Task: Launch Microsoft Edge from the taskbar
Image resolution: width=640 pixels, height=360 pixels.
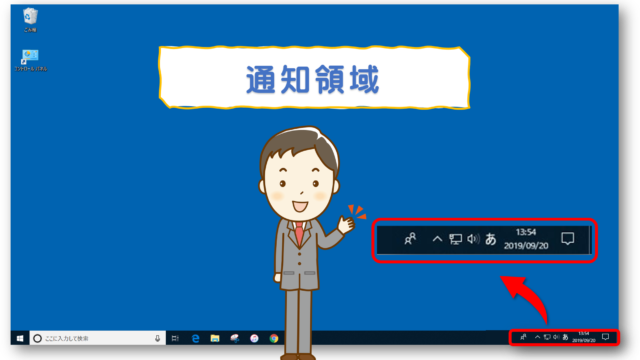Action: pyautogui.click(x=196, y=338)
